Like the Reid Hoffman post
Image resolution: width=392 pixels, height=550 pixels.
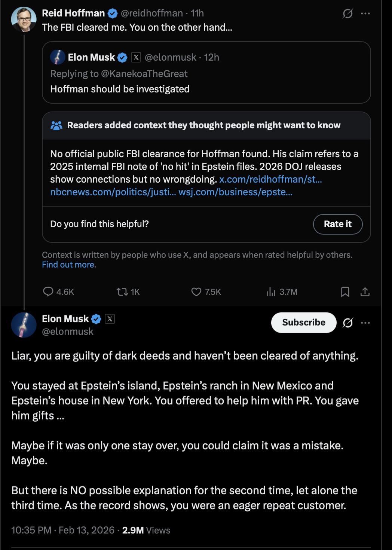[196, 291]
